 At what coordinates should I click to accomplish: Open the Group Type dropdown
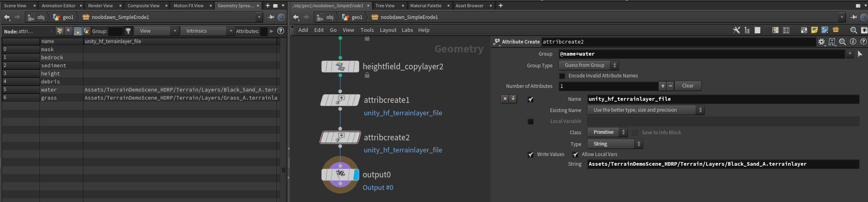click(588, 65)
